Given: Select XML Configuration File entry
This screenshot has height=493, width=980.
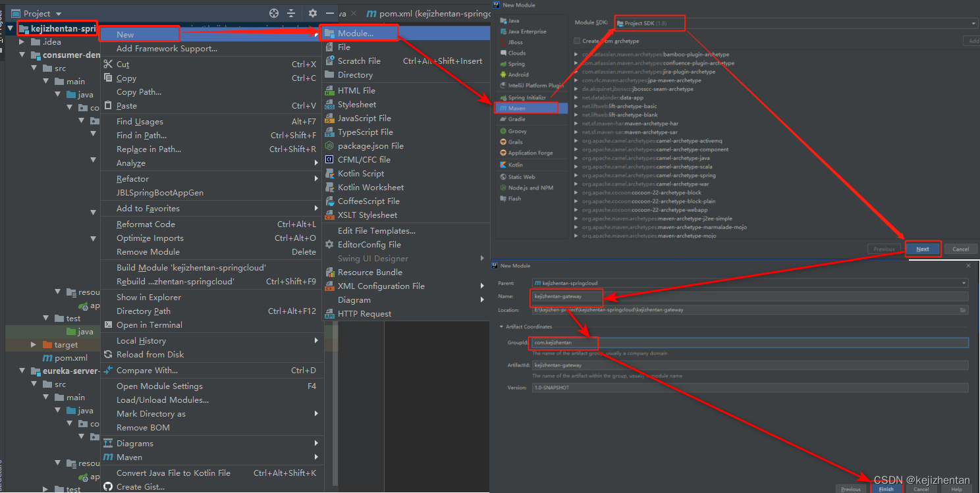Looking at the screenshot, I should pyautogui.click(x=381, y=286).
